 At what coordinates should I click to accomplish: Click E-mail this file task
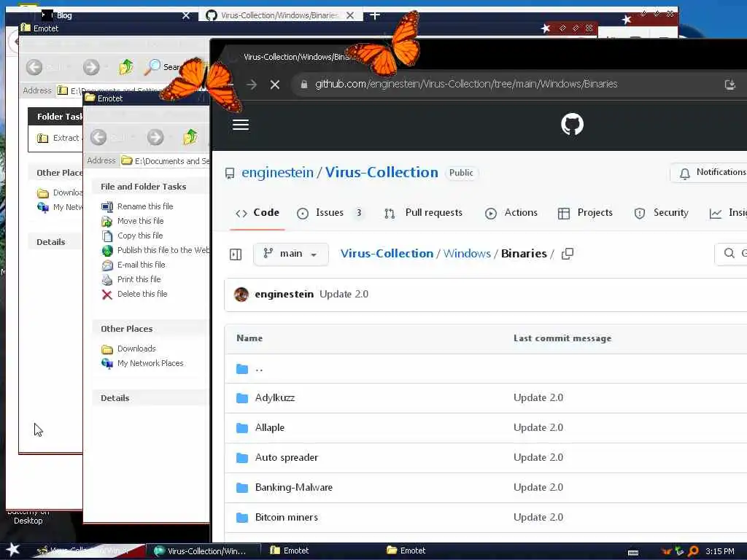142,265
